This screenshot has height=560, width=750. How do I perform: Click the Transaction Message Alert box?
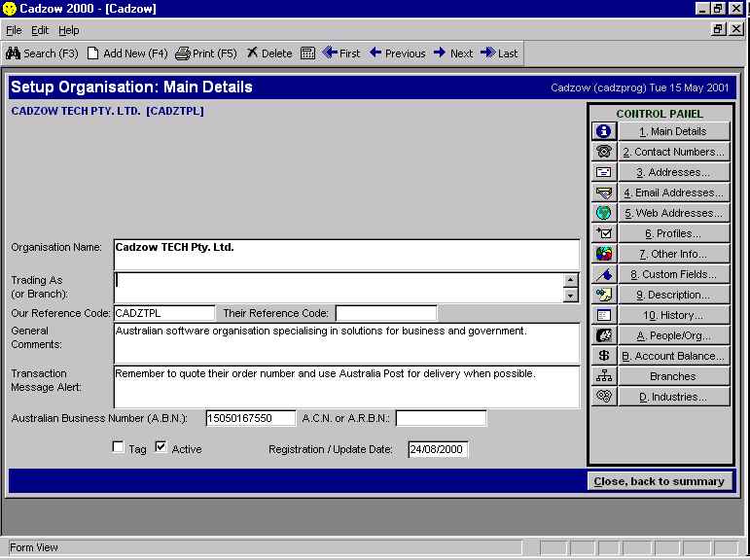coord(346,387)
